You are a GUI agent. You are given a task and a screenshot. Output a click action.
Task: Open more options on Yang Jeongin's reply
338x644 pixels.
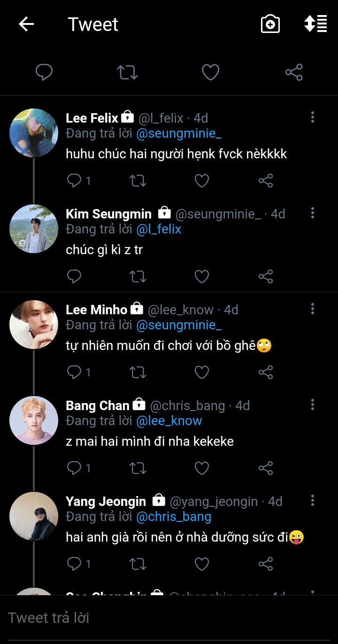click(x=313, y=501)
